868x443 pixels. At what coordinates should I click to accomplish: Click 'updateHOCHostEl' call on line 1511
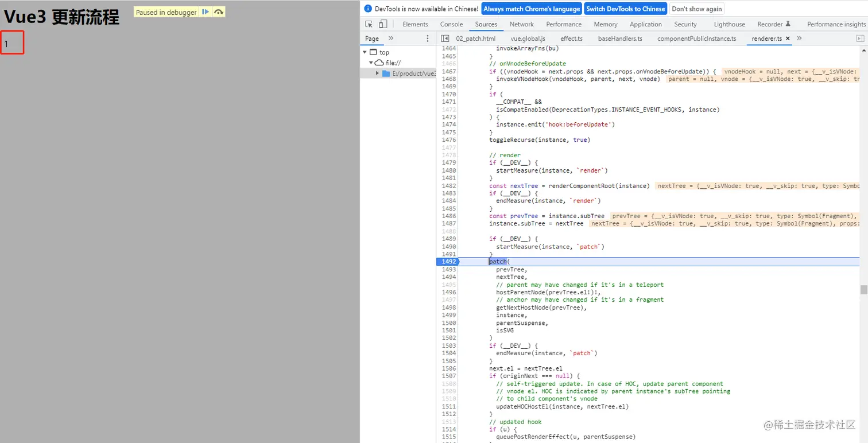pos(524,406)
